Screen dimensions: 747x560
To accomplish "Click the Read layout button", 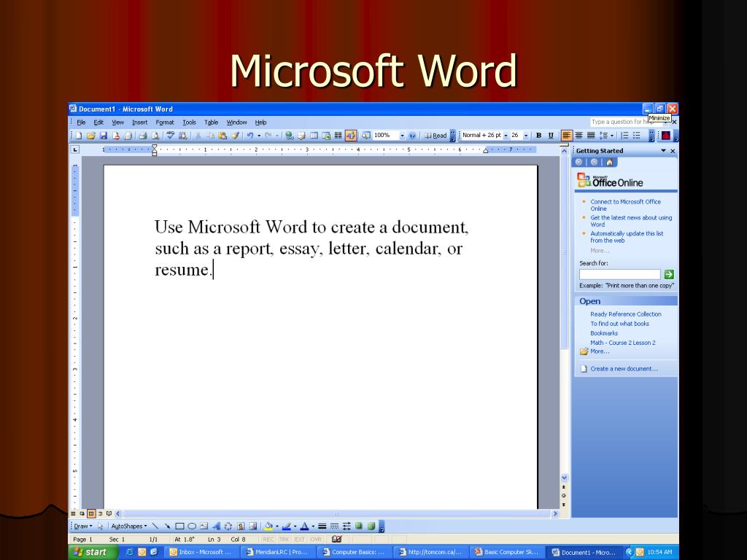I will pyautogui.click(x=436, y=136).
